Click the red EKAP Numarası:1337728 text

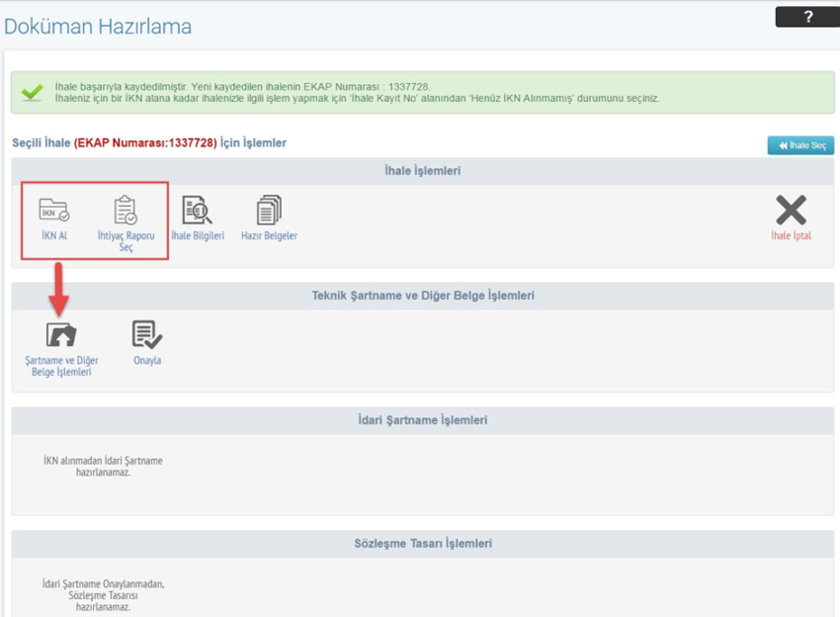point(145,143)
